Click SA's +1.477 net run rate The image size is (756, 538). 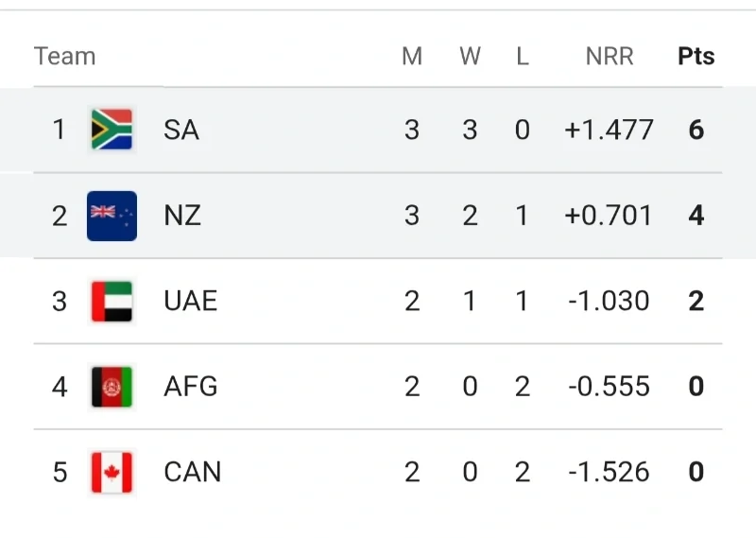click(609, 130)
